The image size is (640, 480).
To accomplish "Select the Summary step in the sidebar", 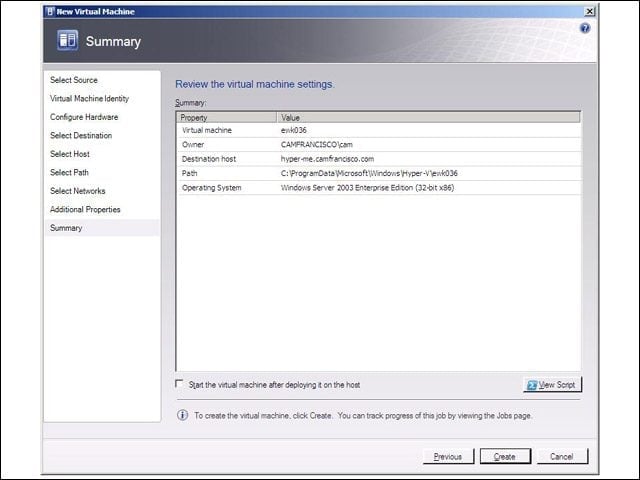I will [102, 228].
